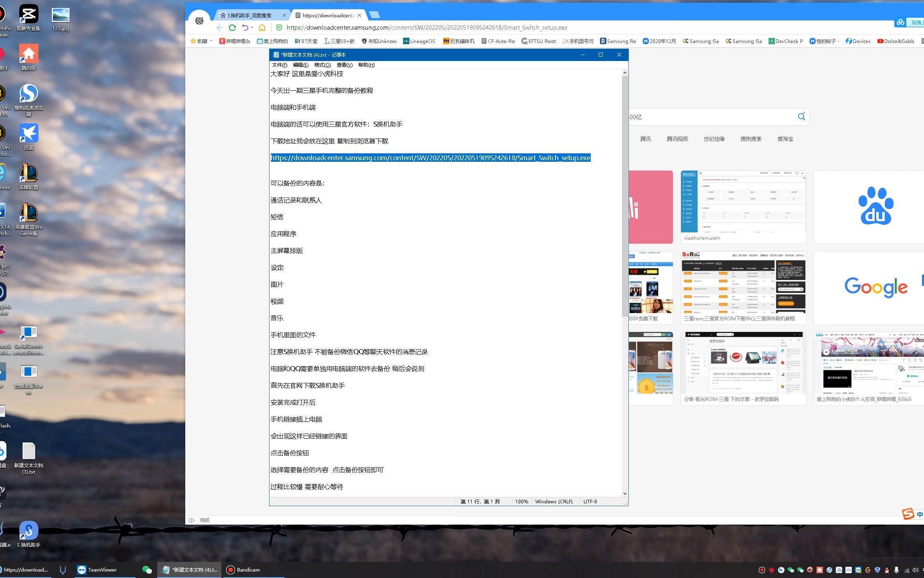The width and height of the screenshot is (924, 578).
Task: Open QQ via the penguin icon in system tray
Action: (x=887, y=570)
